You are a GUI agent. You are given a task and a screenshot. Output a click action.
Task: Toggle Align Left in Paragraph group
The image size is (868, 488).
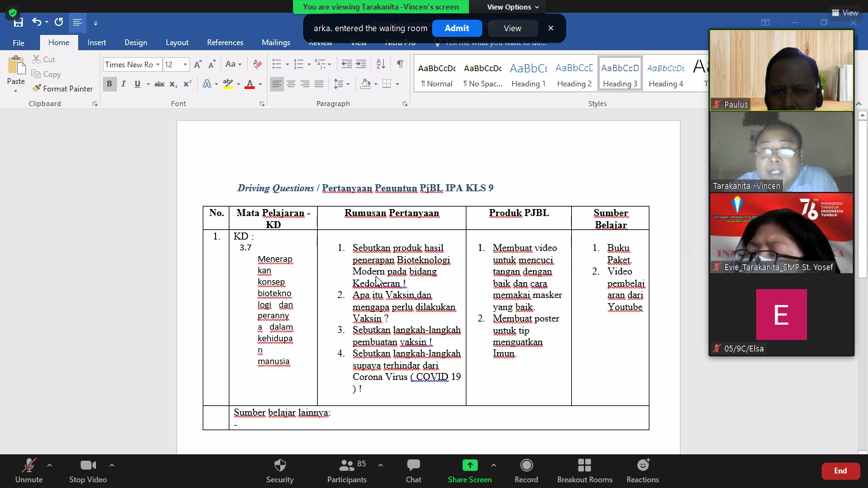click(x=277, y=84)
